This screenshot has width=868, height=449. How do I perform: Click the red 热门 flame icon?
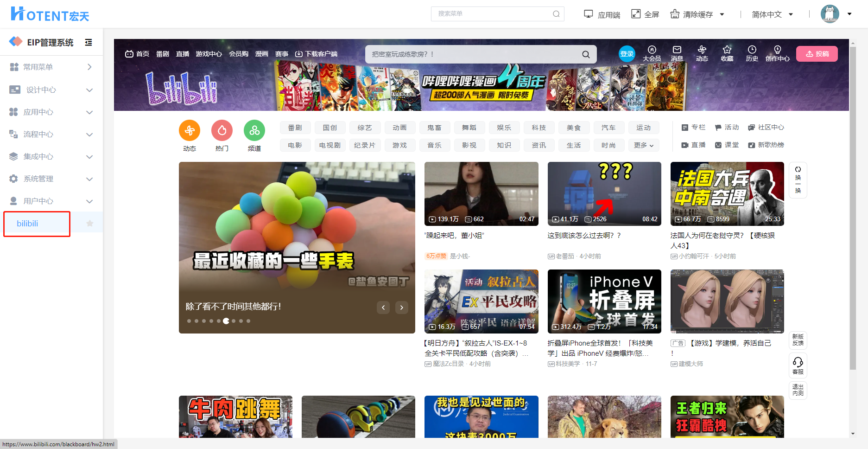point(222,131)
